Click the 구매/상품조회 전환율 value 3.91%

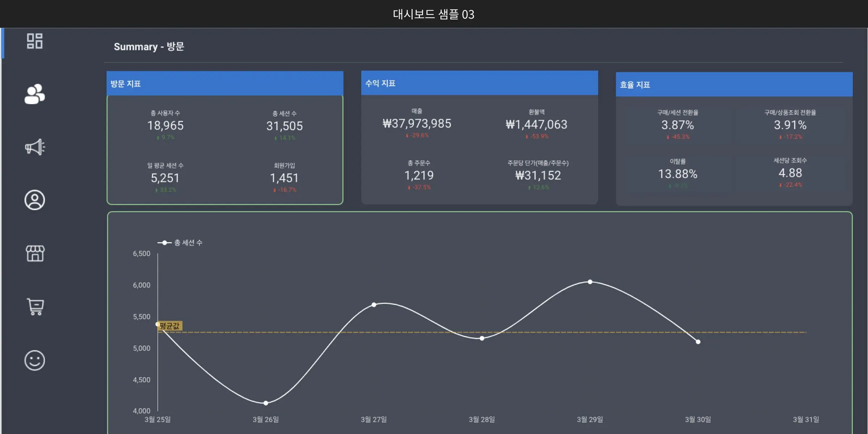tap(790, 125)
